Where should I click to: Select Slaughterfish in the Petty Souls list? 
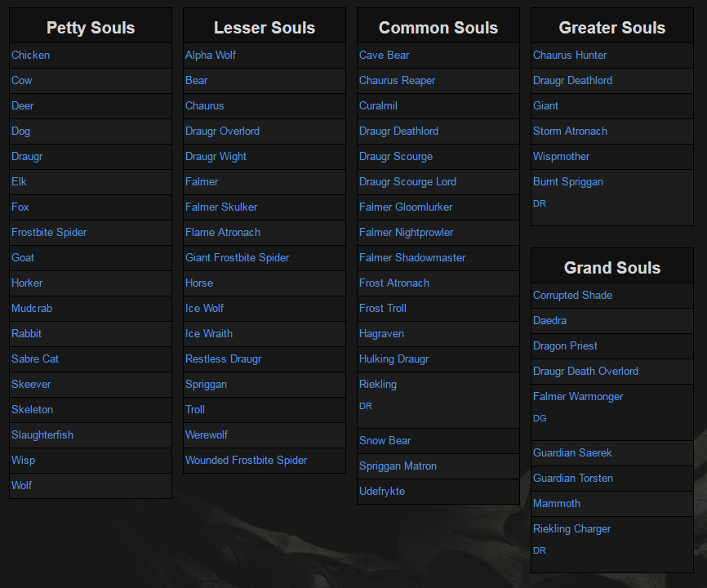(42, 435)
